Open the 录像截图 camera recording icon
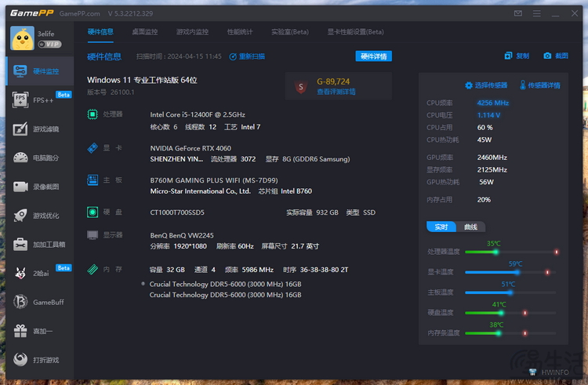The width and height of the screenshot is (588, 385). 20,187
